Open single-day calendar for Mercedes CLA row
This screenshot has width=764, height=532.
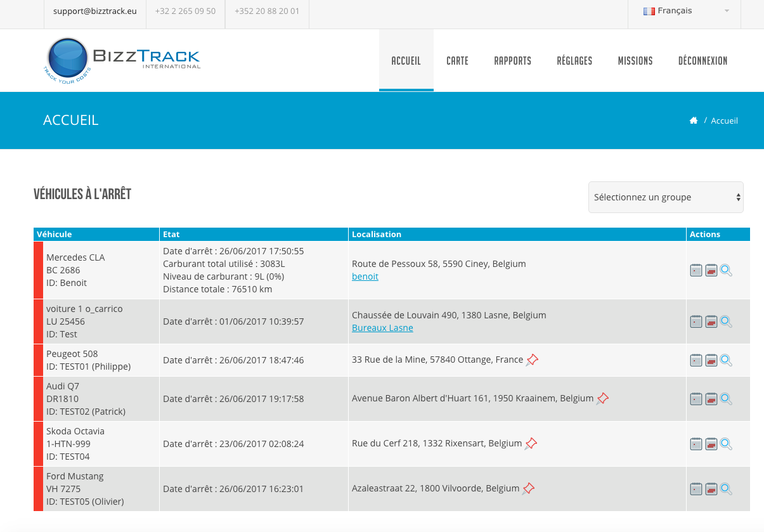(696, 271)
